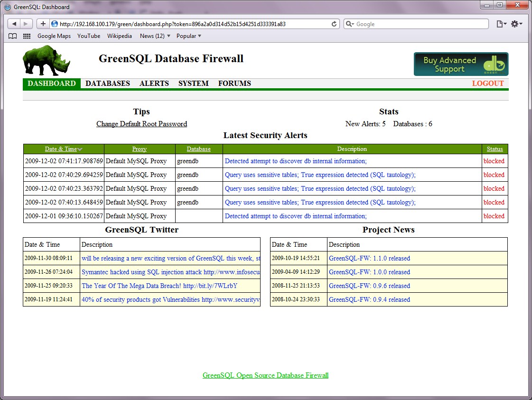Viewport: 532px width, 400px height.
Task: Open the settings gear dropdown menu
Action: (516, 24)
